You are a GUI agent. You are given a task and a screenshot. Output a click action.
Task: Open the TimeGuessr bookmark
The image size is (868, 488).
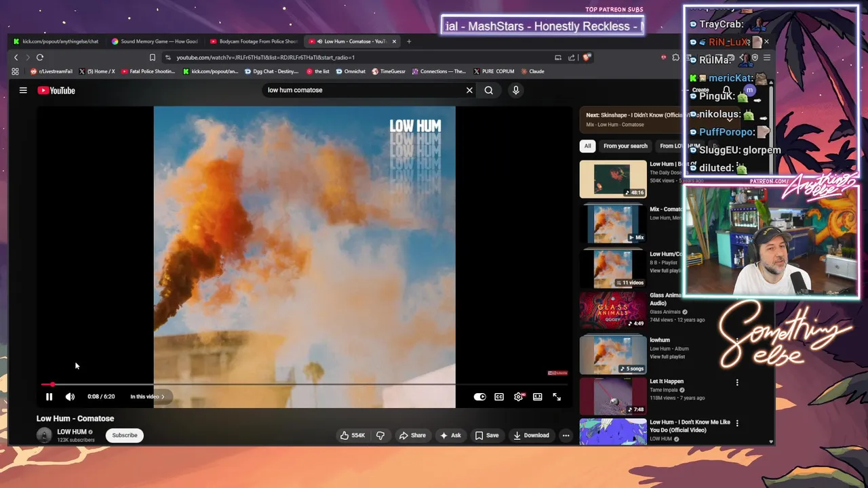pos(388,71)
